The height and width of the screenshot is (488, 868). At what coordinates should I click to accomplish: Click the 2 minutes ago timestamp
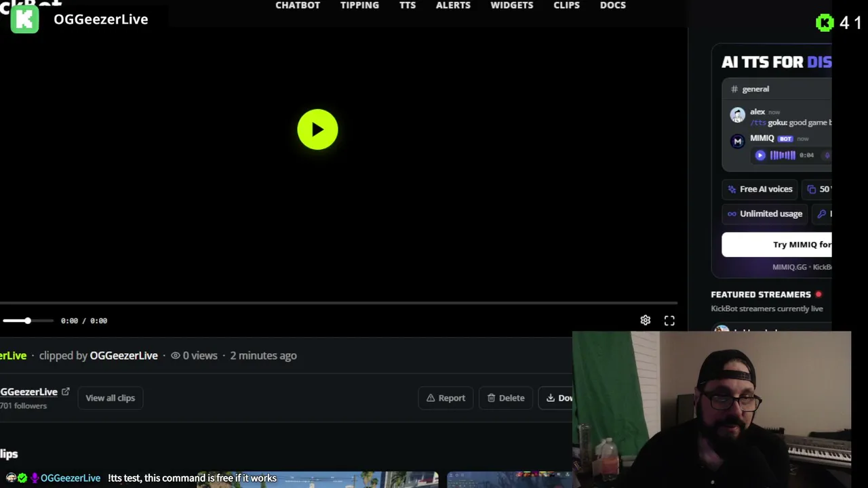(x=263, y=355)
